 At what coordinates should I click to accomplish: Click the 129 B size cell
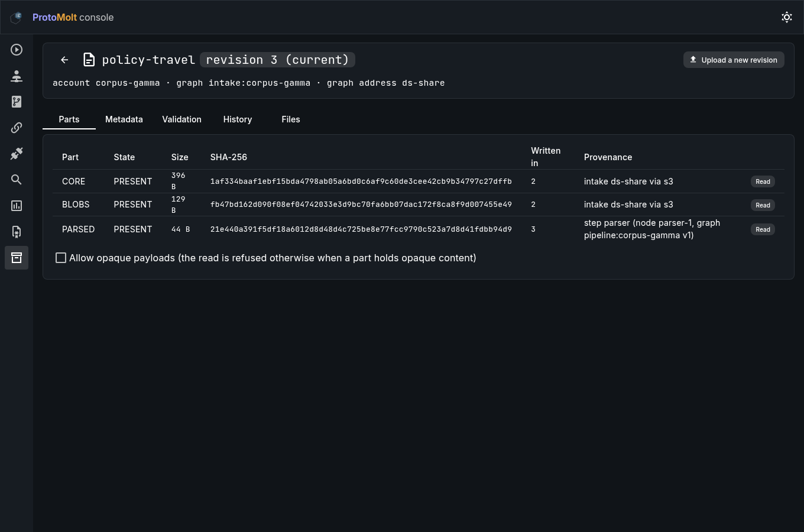click(x=179, y=205)
